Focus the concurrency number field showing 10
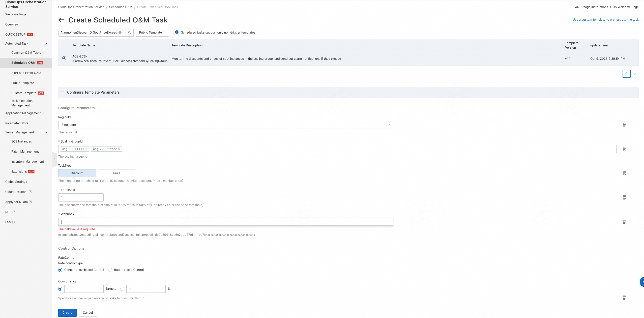The width and height of the screenshot is (644, 318). click(84, 289)
